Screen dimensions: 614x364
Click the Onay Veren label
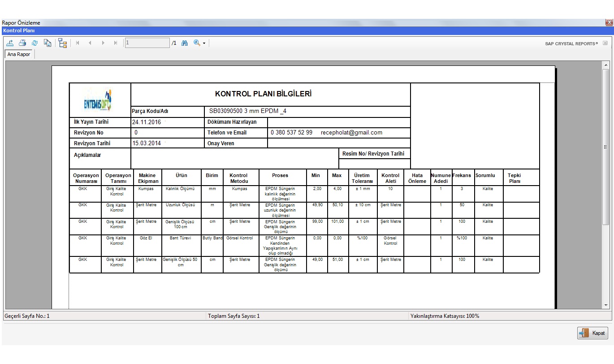point(221,143)
